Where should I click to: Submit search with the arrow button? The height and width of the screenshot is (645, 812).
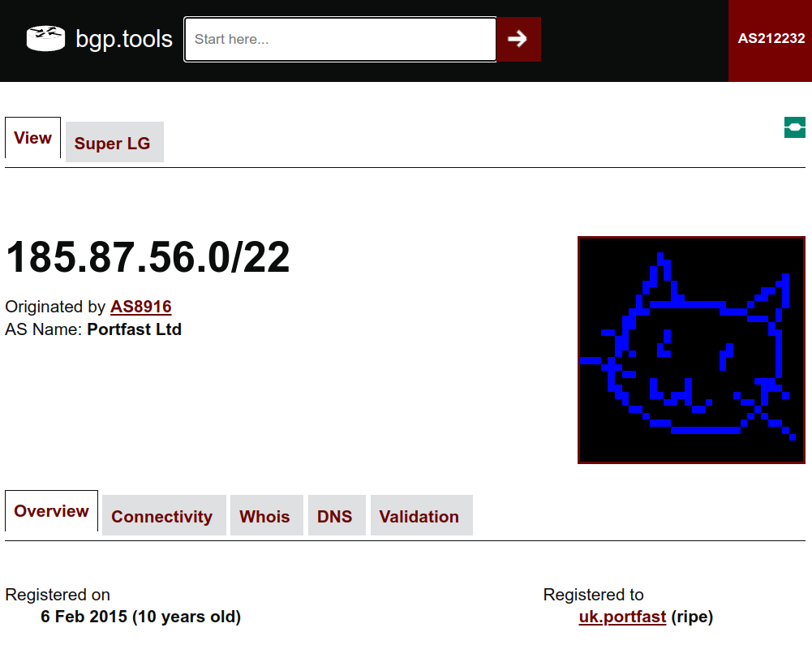(518, 40)
